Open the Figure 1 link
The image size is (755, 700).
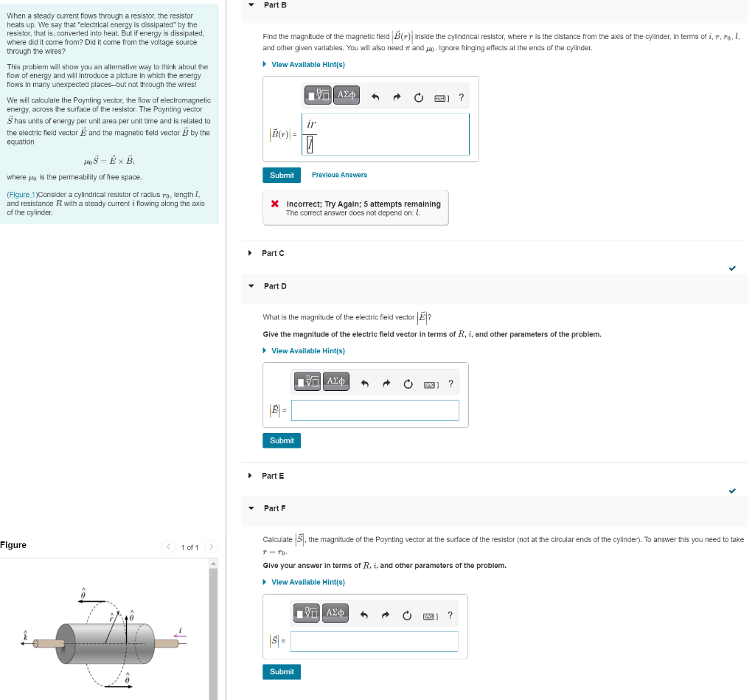click(x=22, y=195)
